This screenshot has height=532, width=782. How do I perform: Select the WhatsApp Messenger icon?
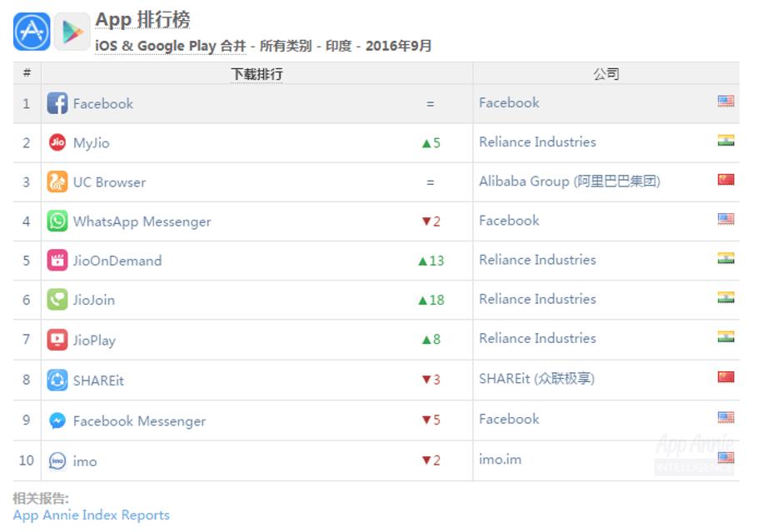(x=56, y=221)
